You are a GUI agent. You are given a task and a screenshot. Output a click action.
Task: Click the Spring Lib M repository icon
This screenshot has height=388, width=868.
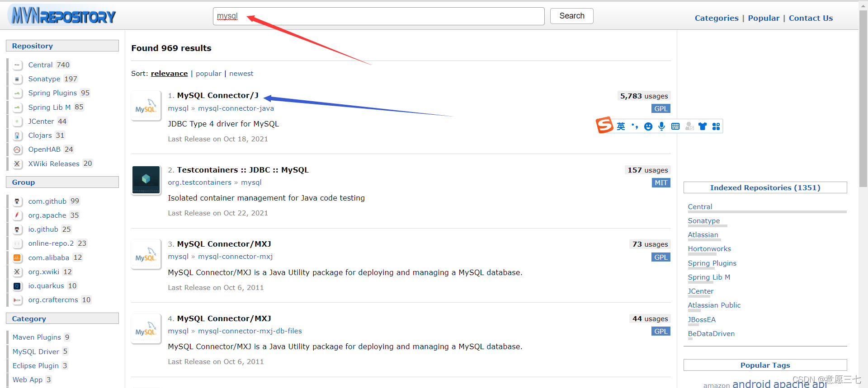17,108
